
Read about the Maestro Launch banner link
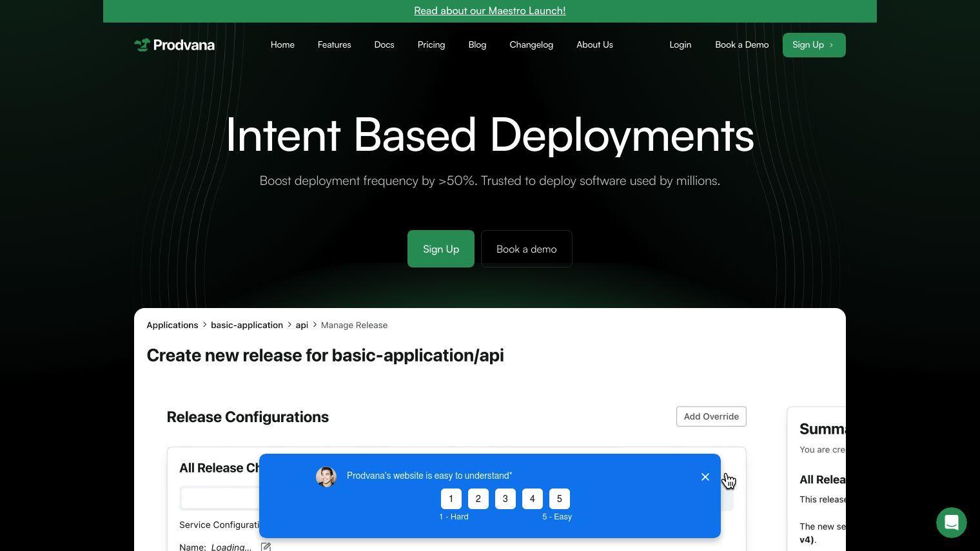click(490, 11)
